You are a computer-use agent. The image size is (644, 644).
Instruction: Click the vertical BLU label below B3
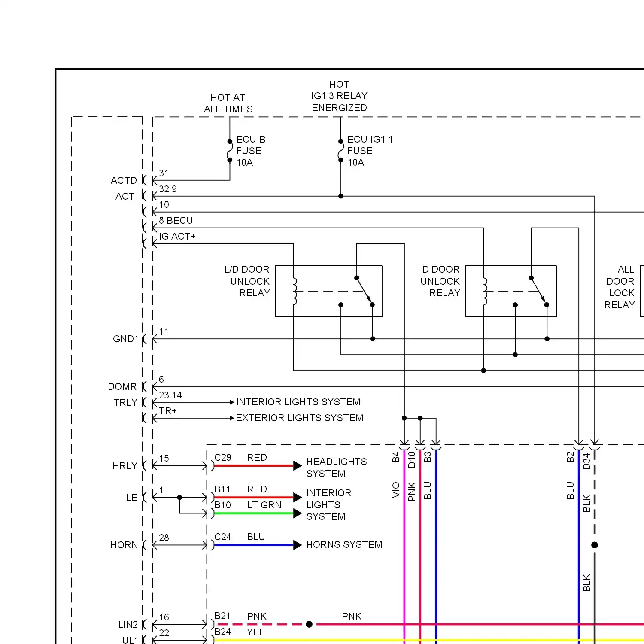(428, 491)
